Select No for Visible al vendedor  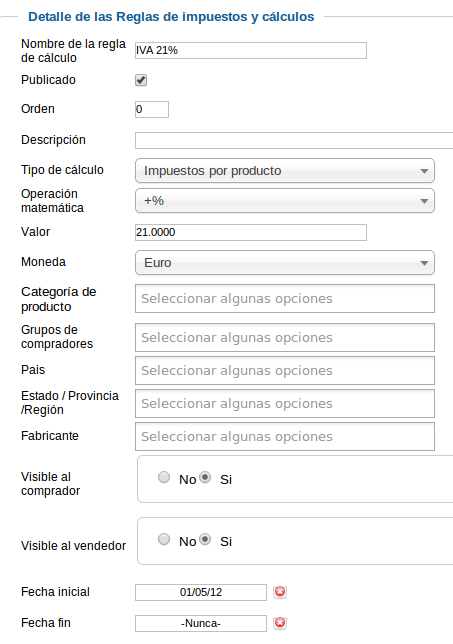[x=164, y=539]
